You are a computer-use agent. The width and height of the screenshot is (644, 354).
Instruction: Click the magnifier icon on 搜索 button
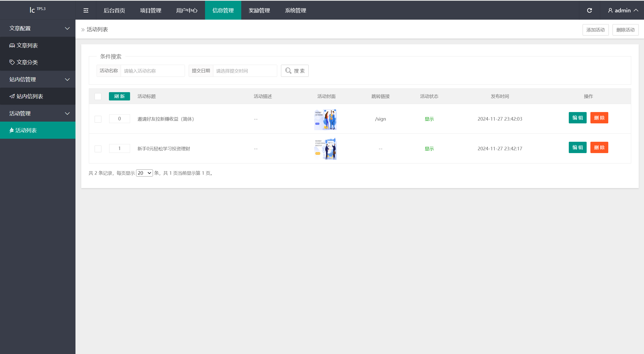point(288,71)
